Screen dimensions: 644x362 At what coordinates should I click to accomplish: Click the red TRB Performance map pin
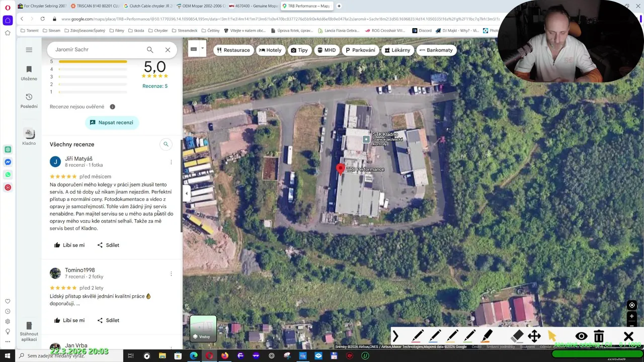pos(341,169)
